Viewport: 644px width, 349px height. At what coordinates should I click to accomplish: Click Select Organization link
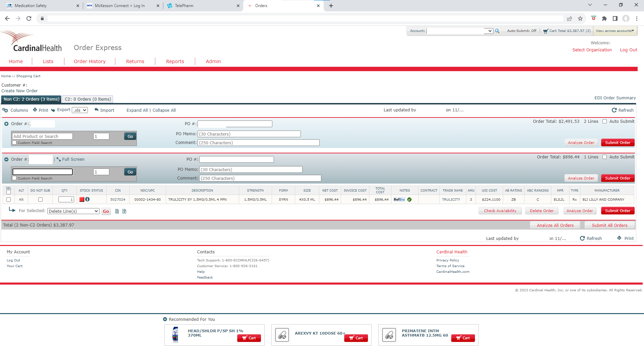coord(592,50)
